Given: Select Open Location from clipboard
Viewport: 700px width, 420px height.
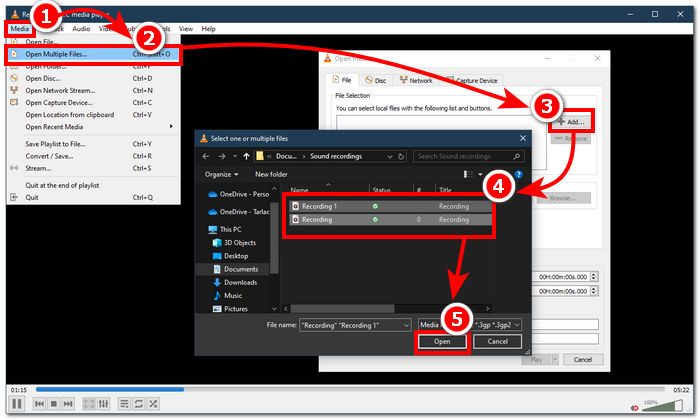Looking at the screenshot, I should [94, 115].
